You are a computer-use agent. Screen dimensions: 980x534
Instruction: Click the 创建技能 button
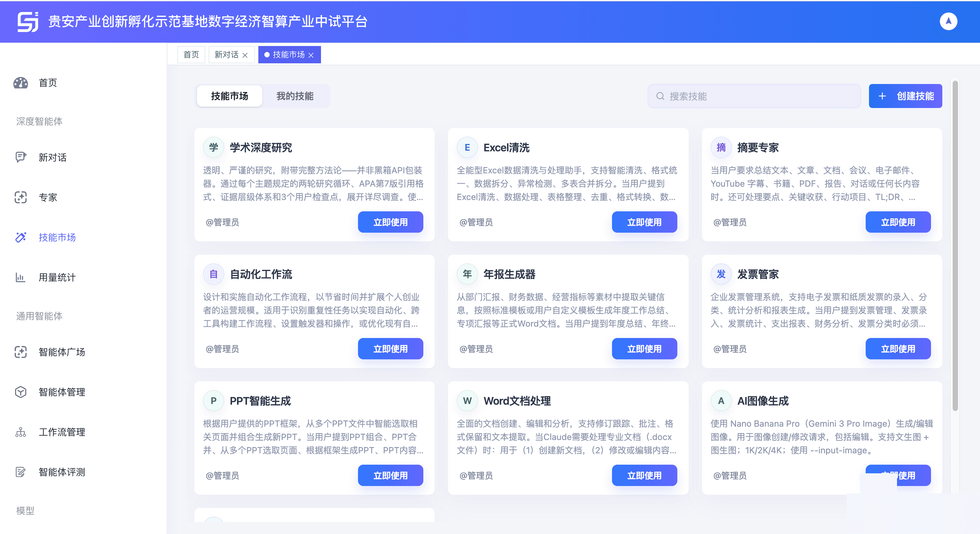tap(905, 96)
